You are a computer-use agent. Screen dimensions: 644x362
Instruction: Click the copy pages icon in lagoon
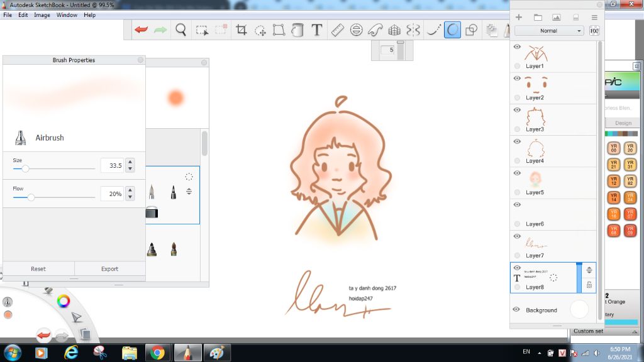click(85, 334)
